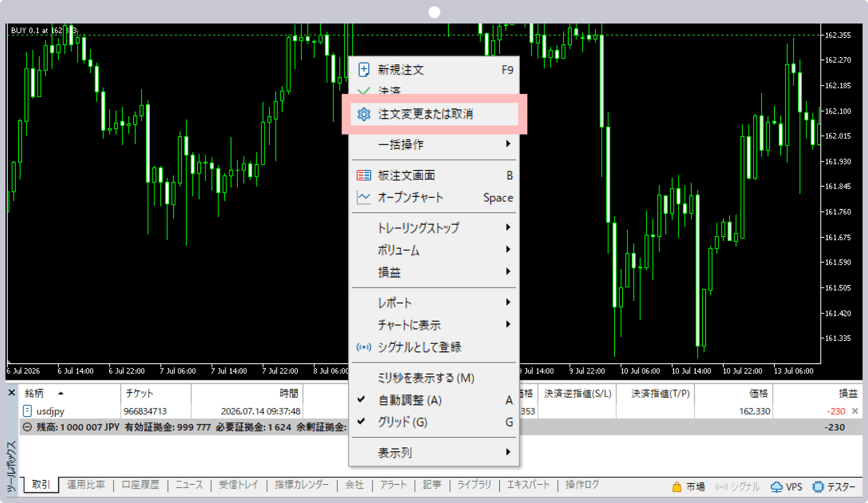Open the テスター strategy tester icon
Viewport: 868px width, 503px height.
coord(818,487)
